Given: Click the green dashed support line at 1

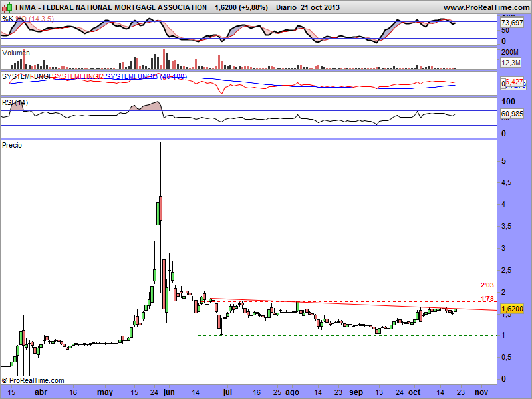Looking at the screenshot, I should coord(347,335).
